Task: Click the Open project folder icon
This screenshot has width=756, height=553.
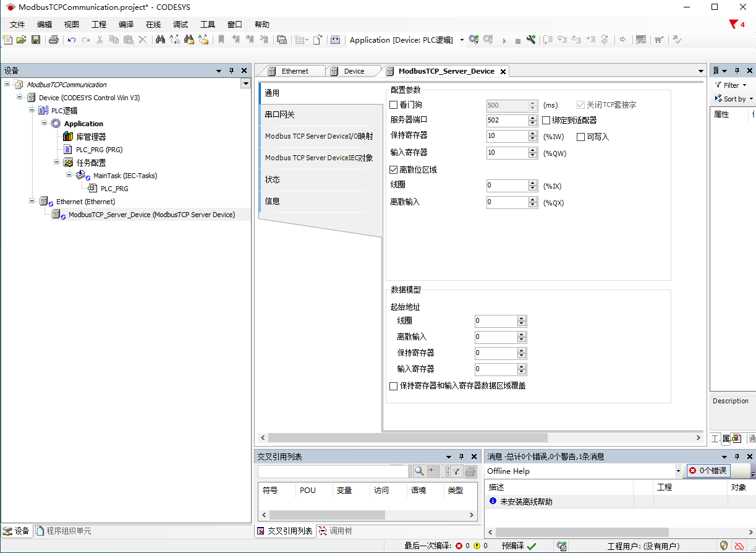Action: pyautogui.click(x=22, y=40)
